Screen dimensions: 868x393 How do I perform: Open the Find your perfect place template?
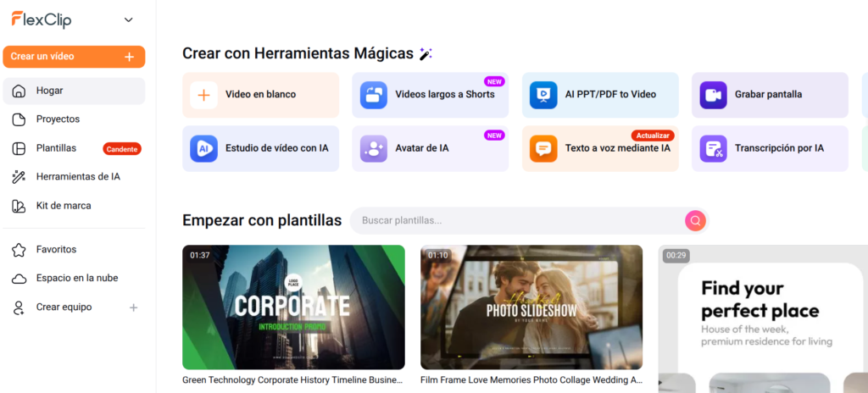tap(764, 318)
